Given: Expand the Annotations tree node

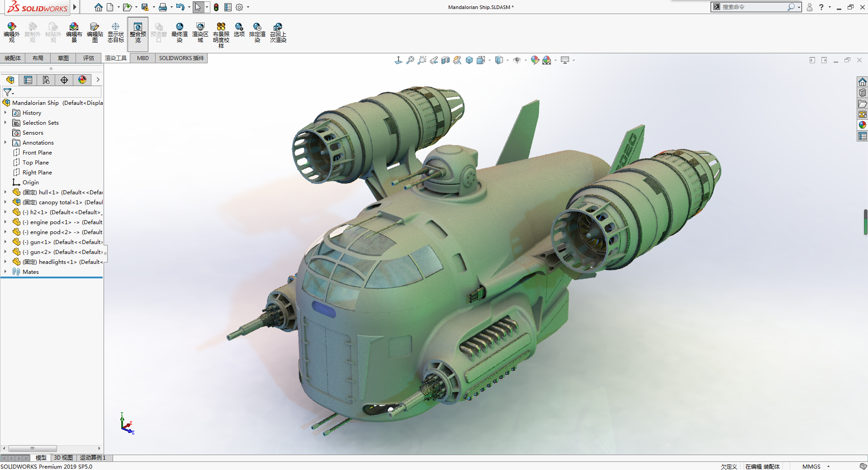Looking at the screenshot, I should click(x=5, y=142).
